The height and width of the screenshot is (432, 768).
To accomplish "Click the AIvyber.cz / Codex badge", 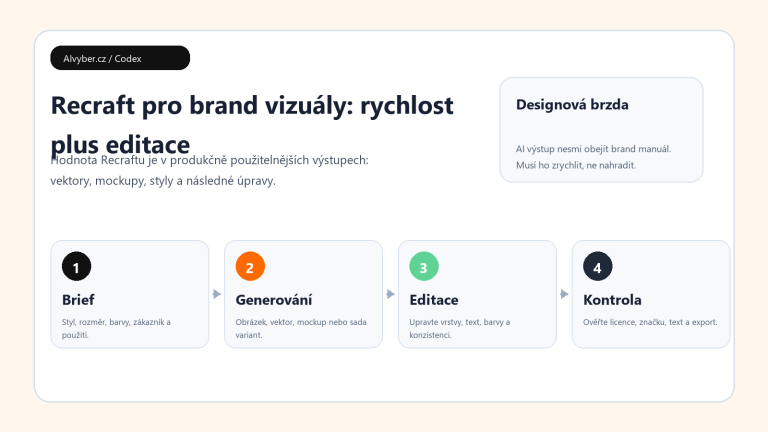I will [120, 58].
